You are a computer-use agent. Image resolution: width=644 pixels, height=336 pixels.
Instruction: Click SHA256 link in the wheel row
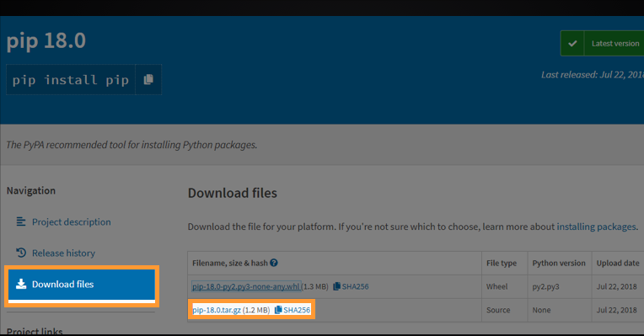point(355,286)
